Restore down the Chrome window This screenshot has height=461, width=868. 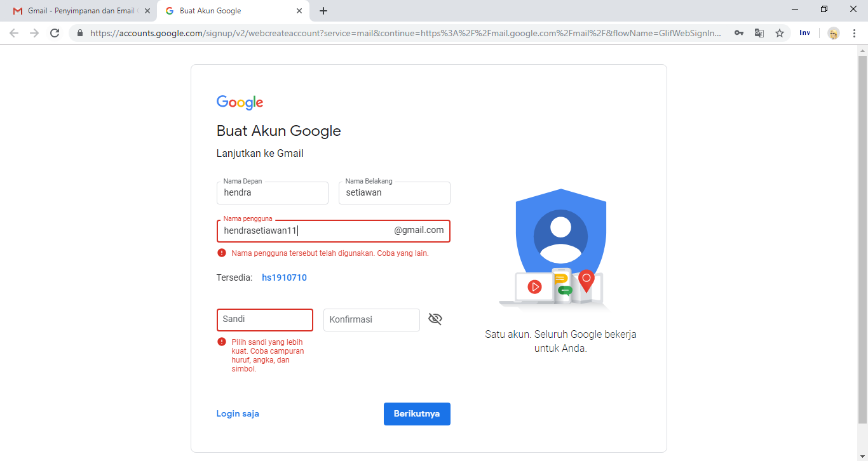[x=824, y=10]
